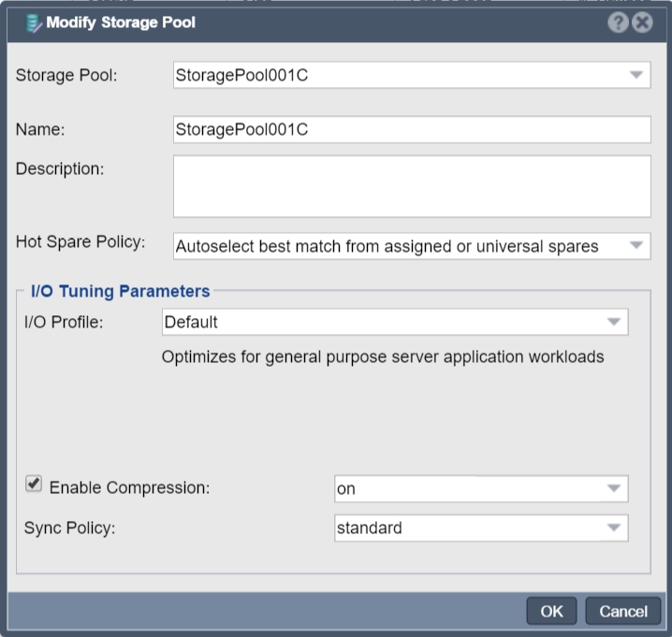Click the 'standard' Sync Policy field

pos(481,528)
